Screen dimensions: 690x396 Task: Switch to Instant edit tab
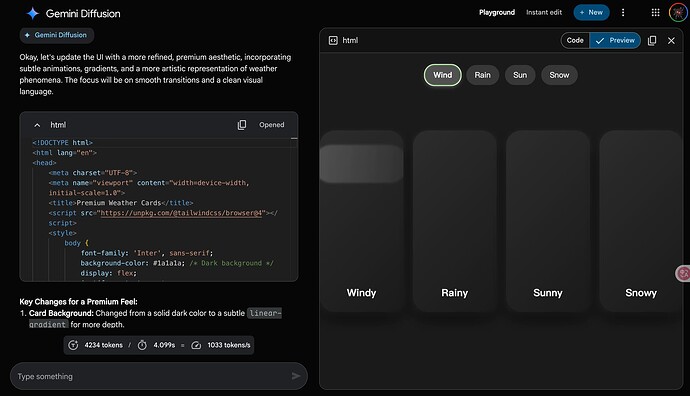coord(544,12)
